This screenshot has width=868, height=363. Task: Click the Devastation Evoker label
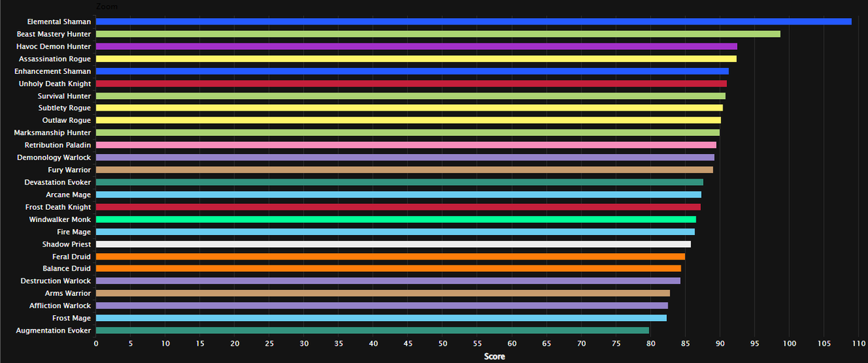tap(58, 182)
